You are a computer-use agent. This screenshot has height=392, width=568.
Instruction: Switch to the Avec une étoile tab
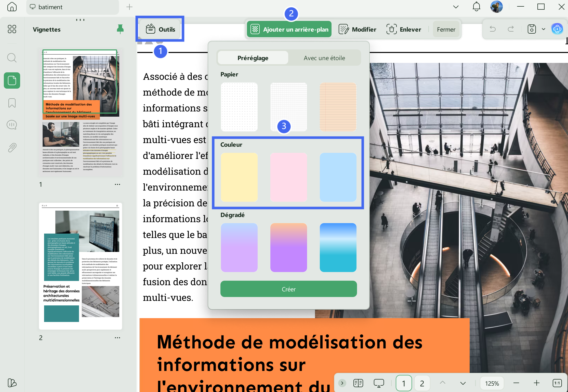coord(324,58)
